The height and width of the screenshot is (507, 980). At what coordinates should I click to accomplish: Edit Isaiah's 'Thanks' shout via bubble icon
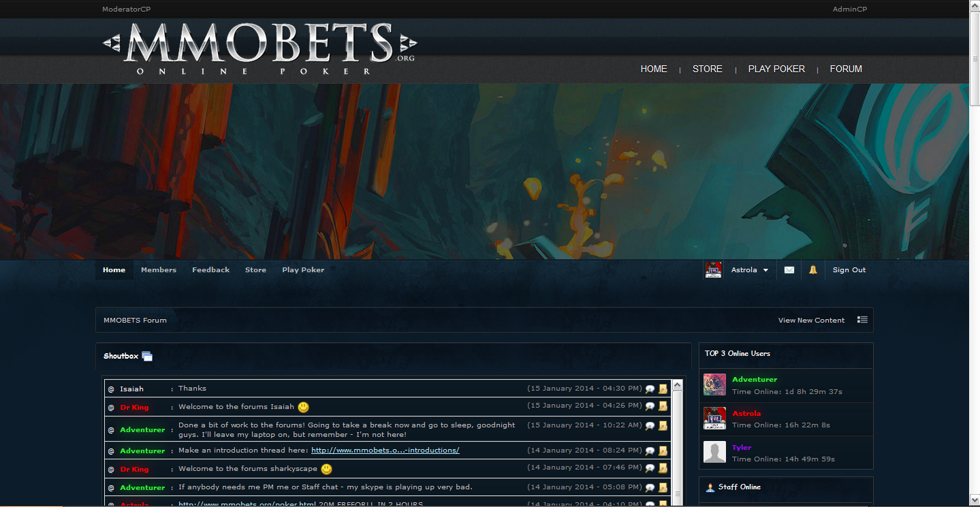pos(650,389)
